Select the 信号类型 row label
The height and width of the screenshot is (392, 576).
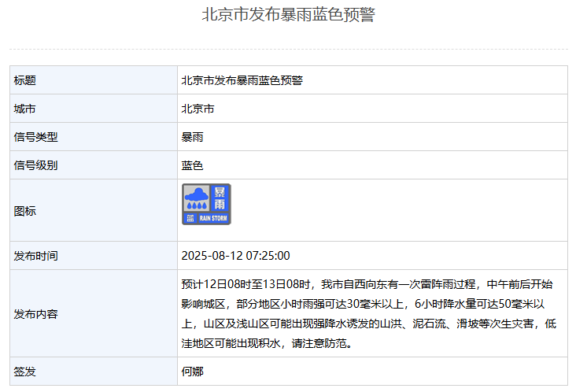pyautogui.click(x=36, y=137)
